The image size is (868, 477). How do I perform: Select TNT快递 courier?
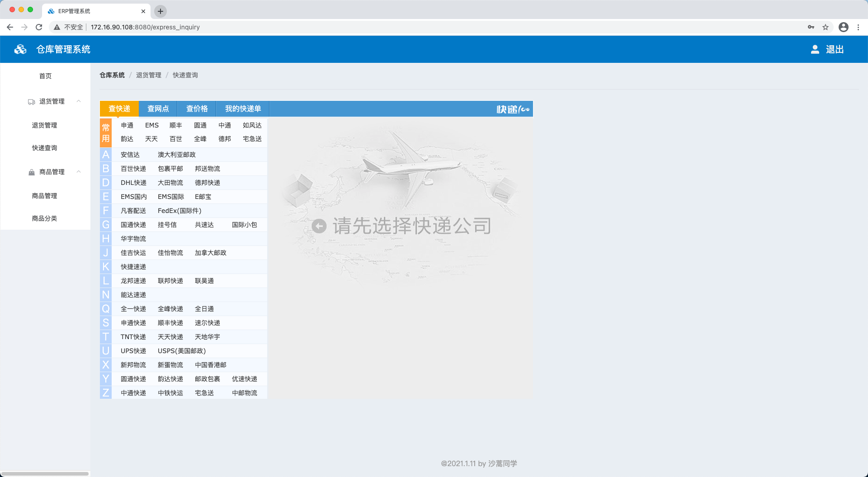pyautogui.click(x=133, y=337)
